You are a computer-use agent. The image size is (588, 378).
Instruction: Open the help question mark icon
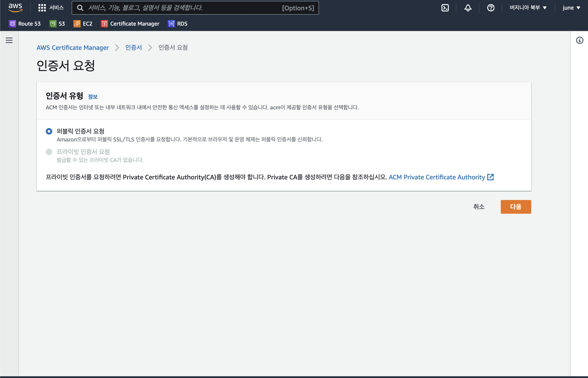[491, 8]
